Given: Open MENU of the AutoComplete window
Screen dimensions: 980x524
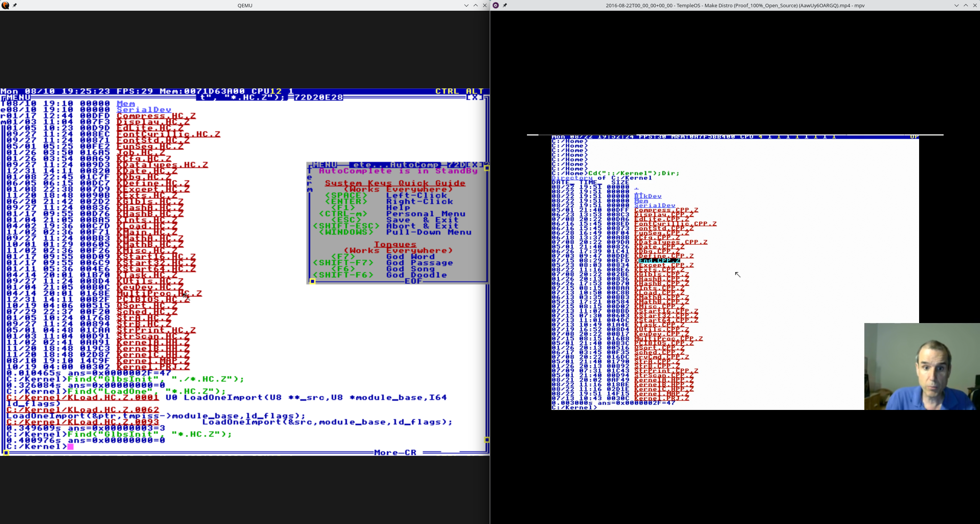Looking at the screenshot, I should click(x=325, y=165).
